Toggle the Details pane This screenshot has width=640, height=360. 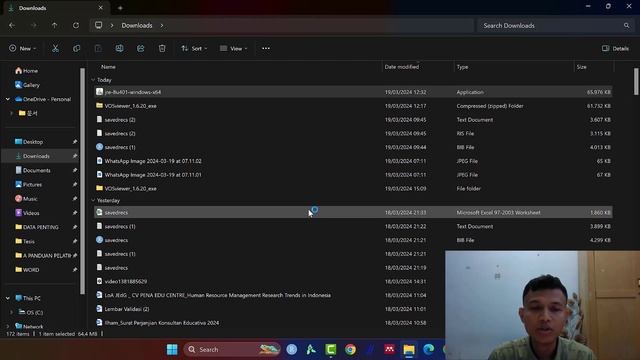tap(615, 49)
